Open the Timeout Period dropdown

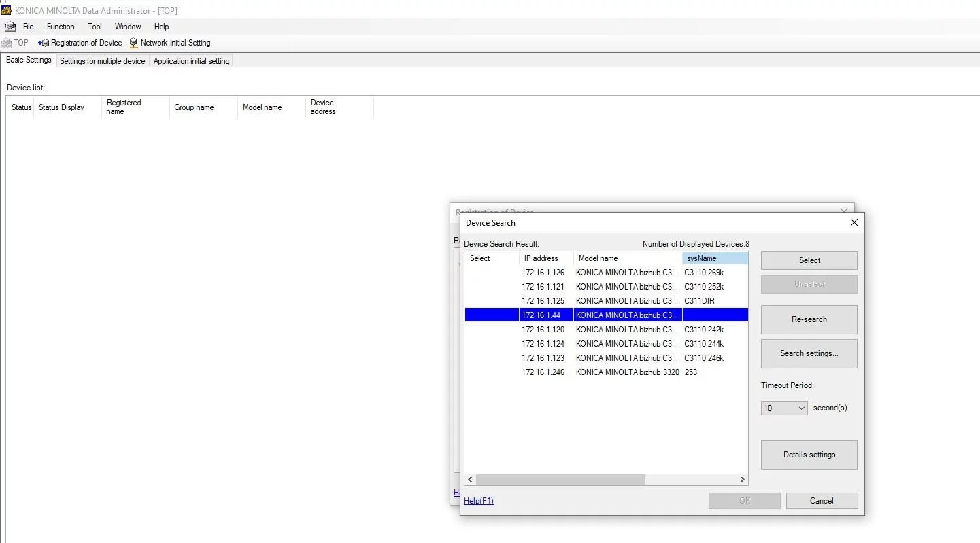click(783, 408)
